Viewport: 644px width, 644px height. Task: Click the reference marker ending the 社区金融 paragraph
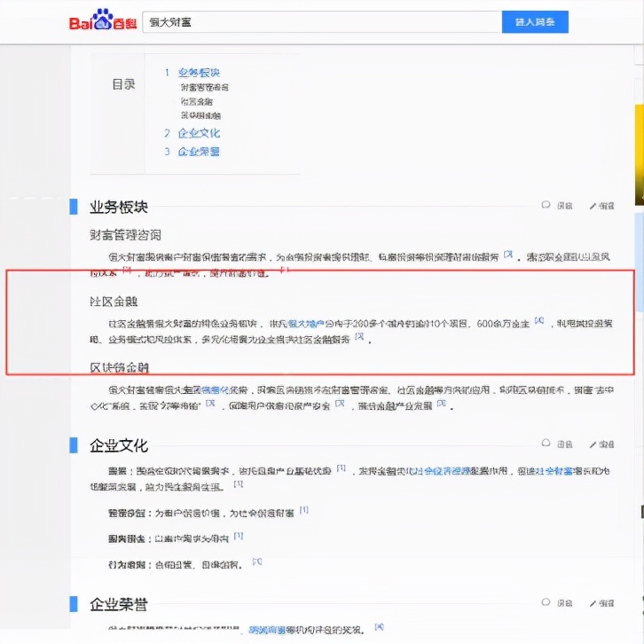click(359, 336)
